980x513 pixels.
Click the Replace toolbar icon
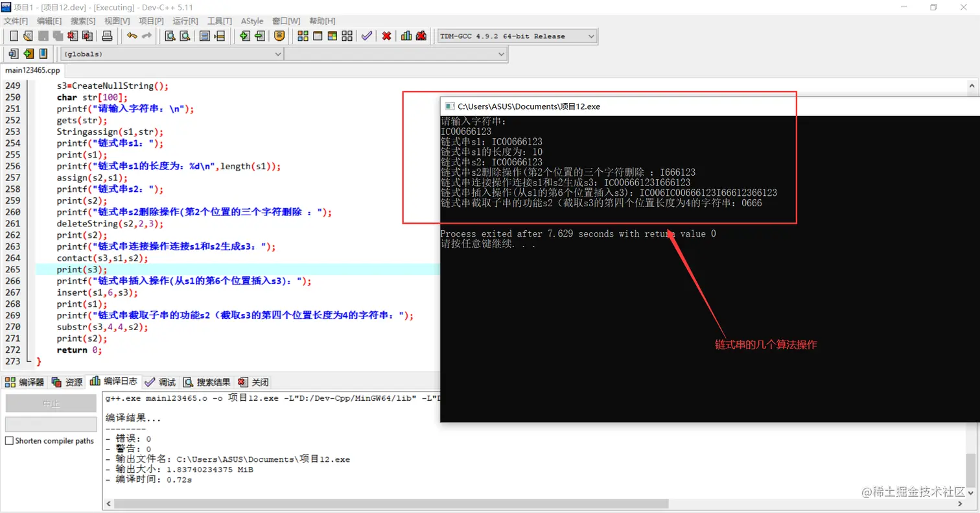click(x=205, y=36)
